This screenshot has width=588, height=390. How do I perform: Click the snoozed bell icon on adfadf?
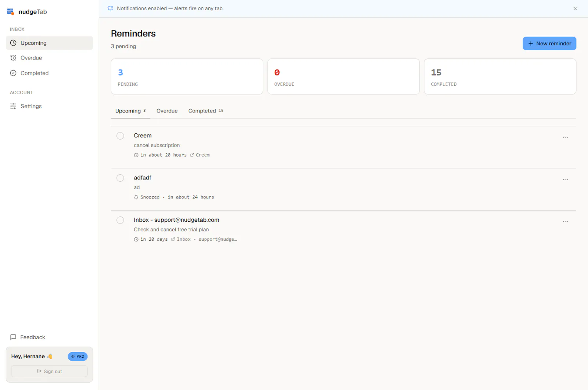point(136,197)
